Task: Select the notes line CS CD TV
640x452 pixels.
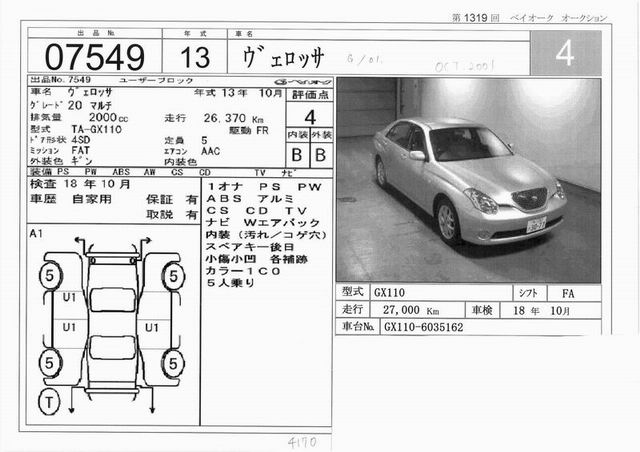Action: click(257, 211)
